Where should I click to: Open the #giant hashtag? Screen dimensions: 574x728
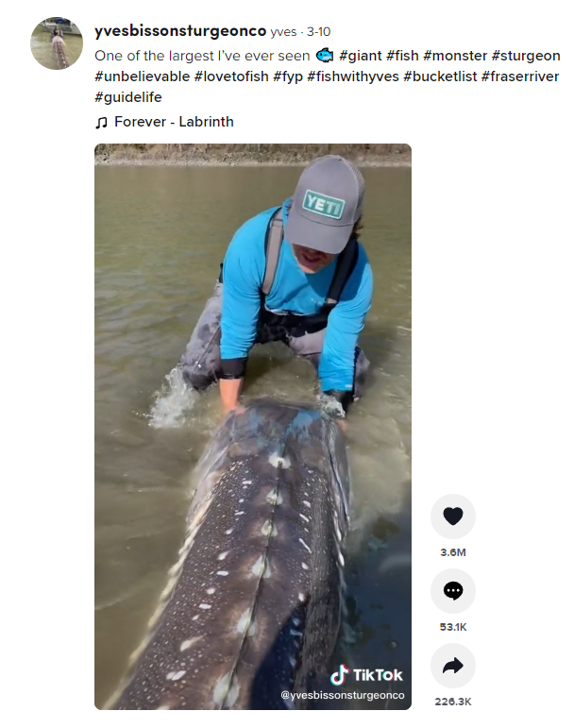[x=361, y=56]
